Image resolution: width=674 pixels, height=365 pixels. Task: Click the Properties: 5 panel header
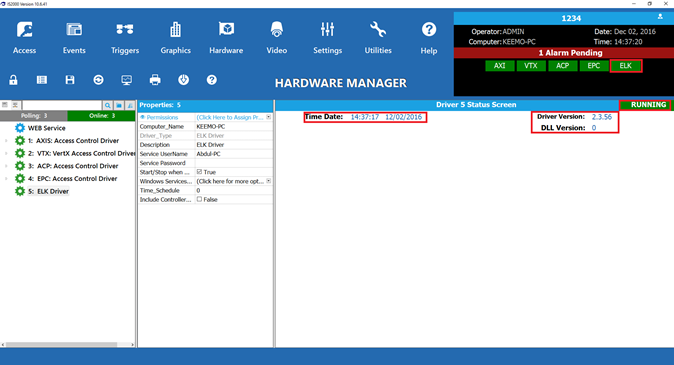(205, 105)
